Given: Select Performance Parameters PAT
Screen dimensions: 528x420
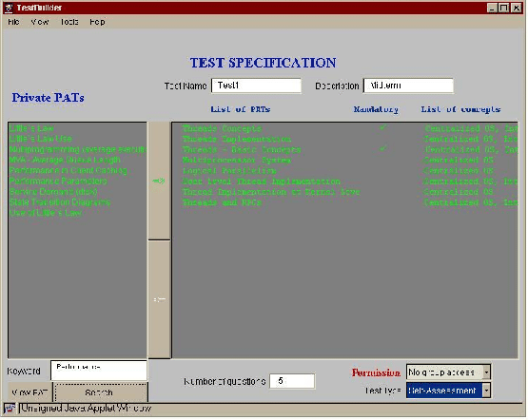Looking at the screenshot, I should pyautogui.click(x=58, y=181).
